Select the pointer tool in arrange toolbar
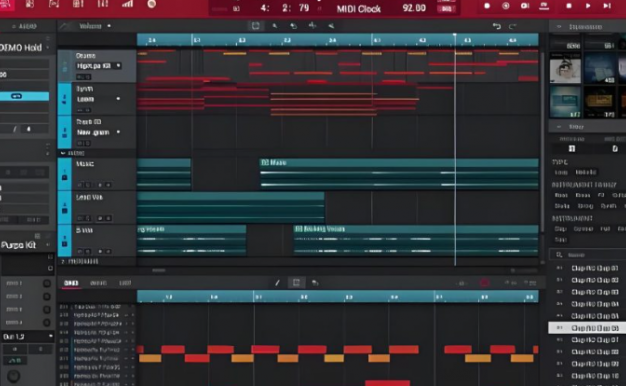This screenshot has width=626, height=386. point(275,26)
